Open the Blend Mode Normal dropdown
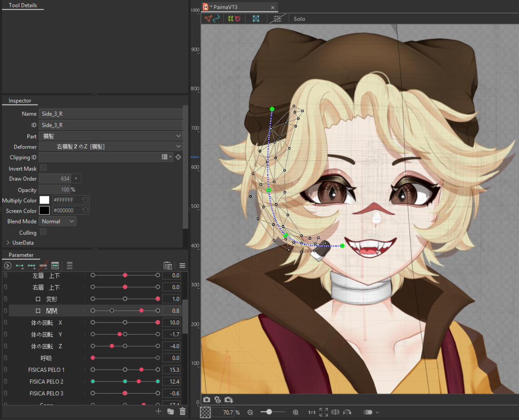 point(57,222)
